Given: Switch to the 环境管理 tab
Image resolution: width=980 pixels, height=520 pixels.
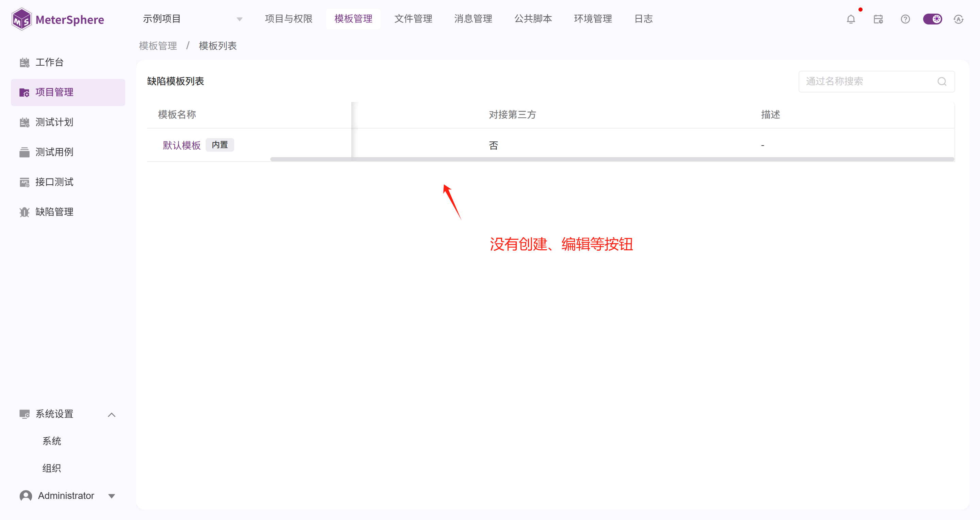Looking at the screenshot, I should pyautogui.click(x=593, y=19).
